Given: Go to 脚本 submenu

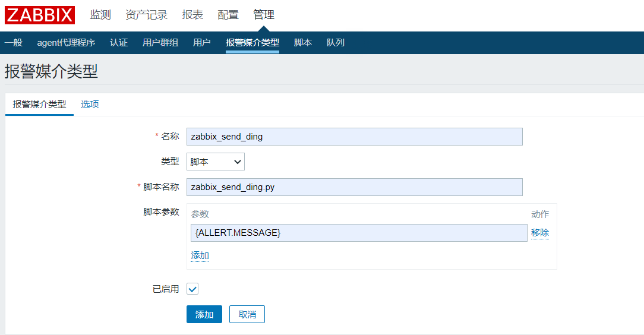Looking at the screenshot, I should pos(303,43).
